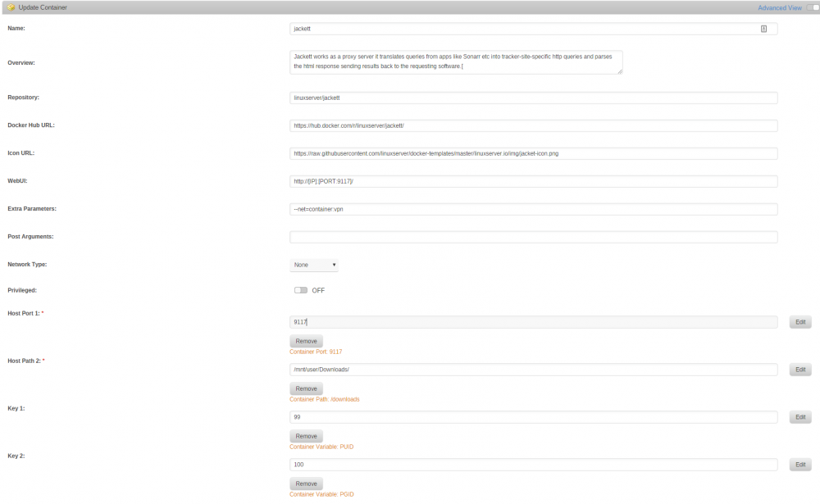Click the Key 1 field with 99
820x504 pixels.
click(534, 417)
